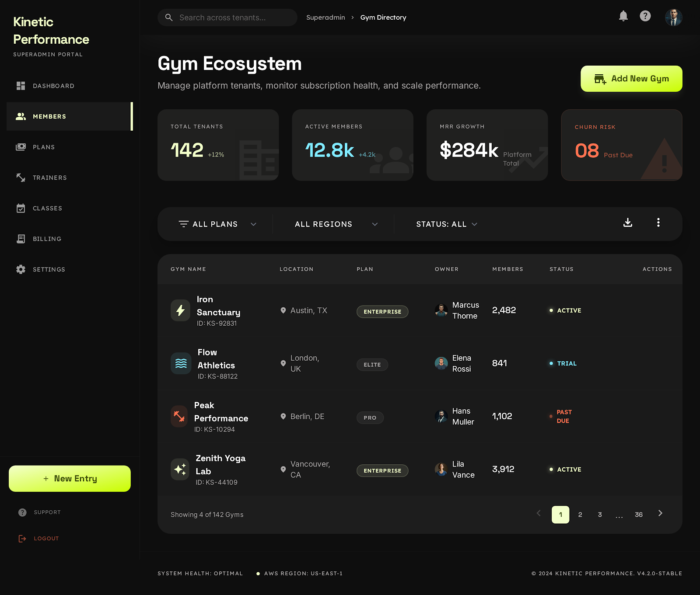Screen dimensions: 700x595
Task: Navigate to Superadmin in the breadcrumb
Action: coord(325,17)
